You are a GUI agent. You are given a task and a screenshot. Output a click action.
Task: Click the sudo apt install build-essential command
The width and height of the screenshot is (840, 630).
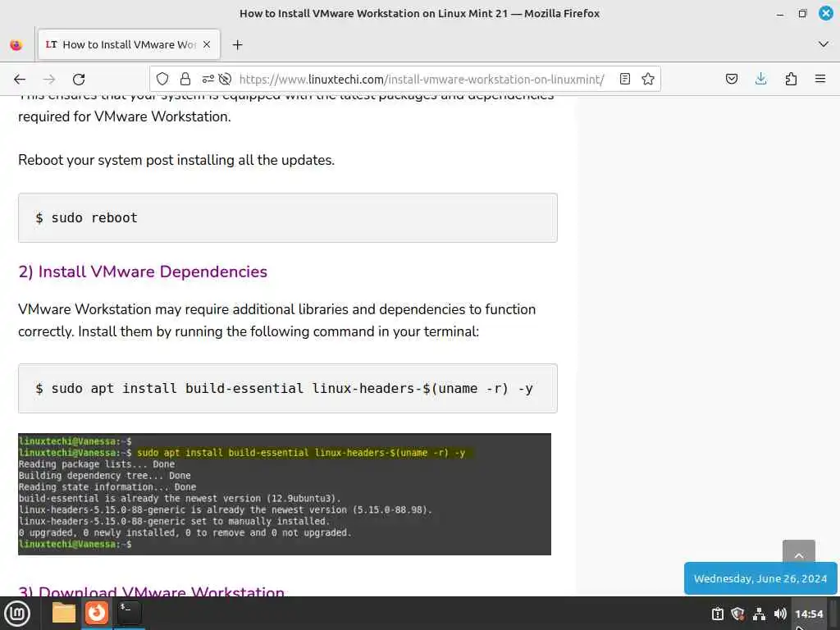click(284, 388)
